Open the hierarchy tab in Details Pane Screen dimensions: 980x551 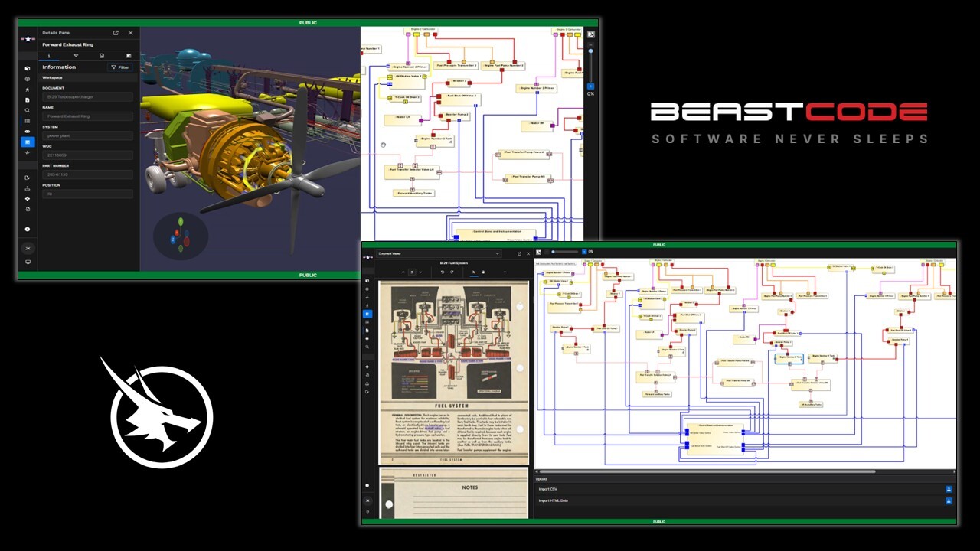tap(76, 56)
